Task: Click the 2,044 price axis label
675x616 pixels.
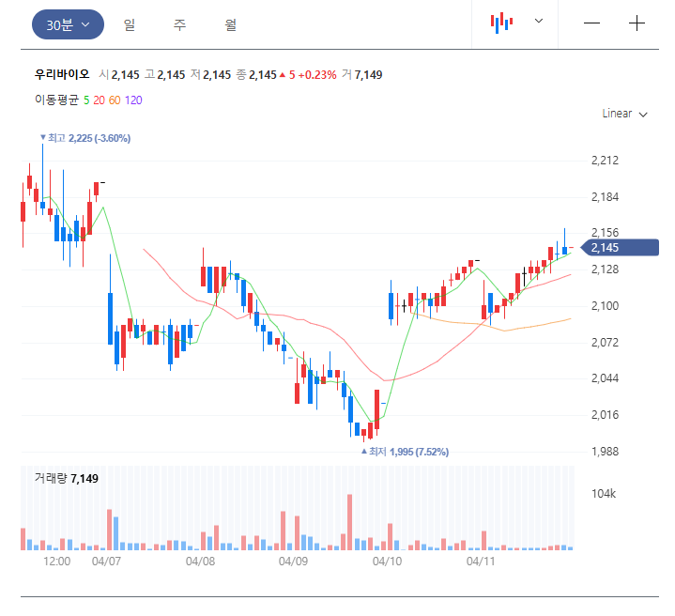Action: pos(605,378)
